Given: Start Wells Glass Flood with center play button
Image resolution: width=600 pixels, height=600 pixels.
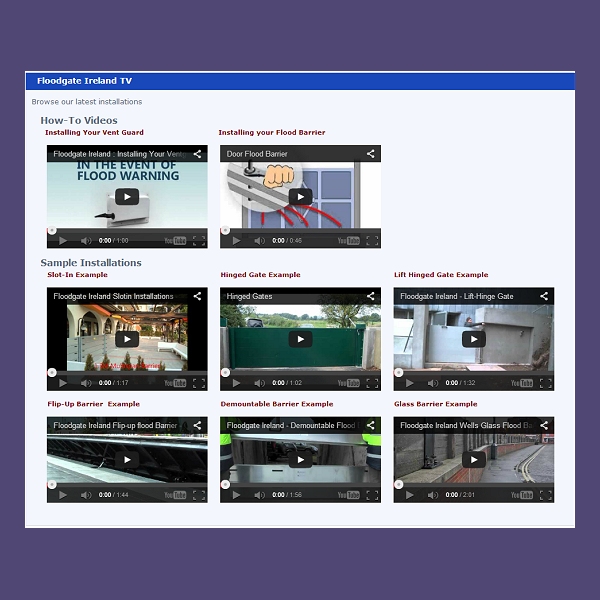Looking at the screenshot, I should pyautogui.click(x=474, y=460).
